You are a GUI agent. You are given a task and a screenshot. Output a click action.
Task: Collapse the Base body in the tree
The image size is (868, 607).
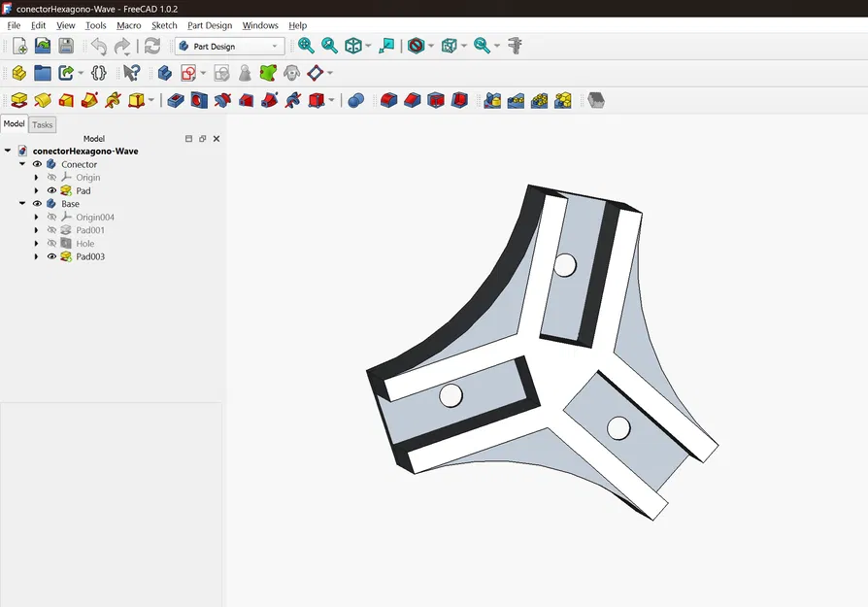pyautogui.click(x=22, y=204)
